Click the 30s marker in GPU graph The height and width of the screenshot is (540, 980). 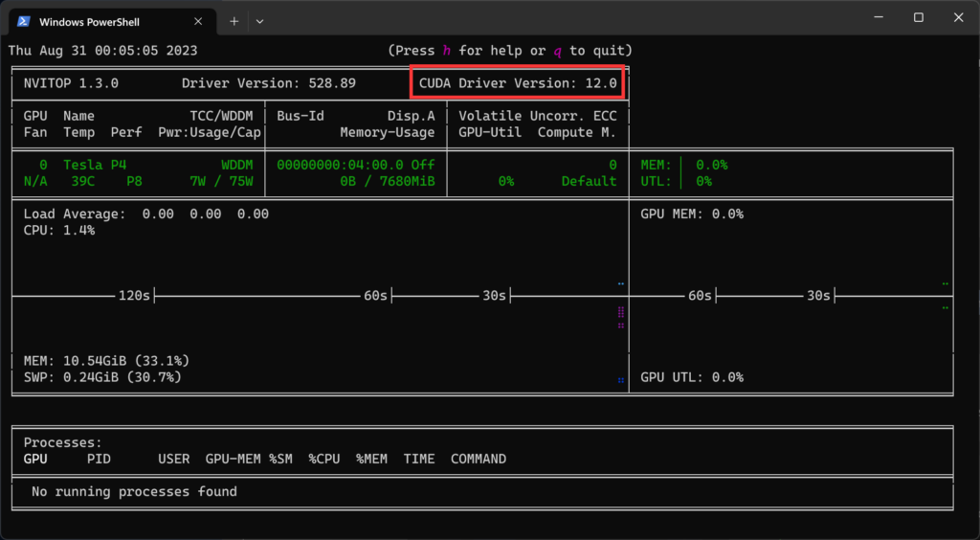click(818, 296)
